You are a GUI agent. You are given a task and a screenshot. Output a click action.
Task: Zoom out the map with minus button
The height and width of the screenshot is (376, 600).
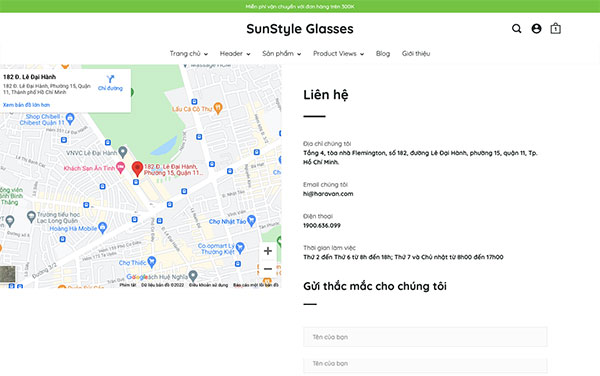pyautogui.click(x=268, y=269)
